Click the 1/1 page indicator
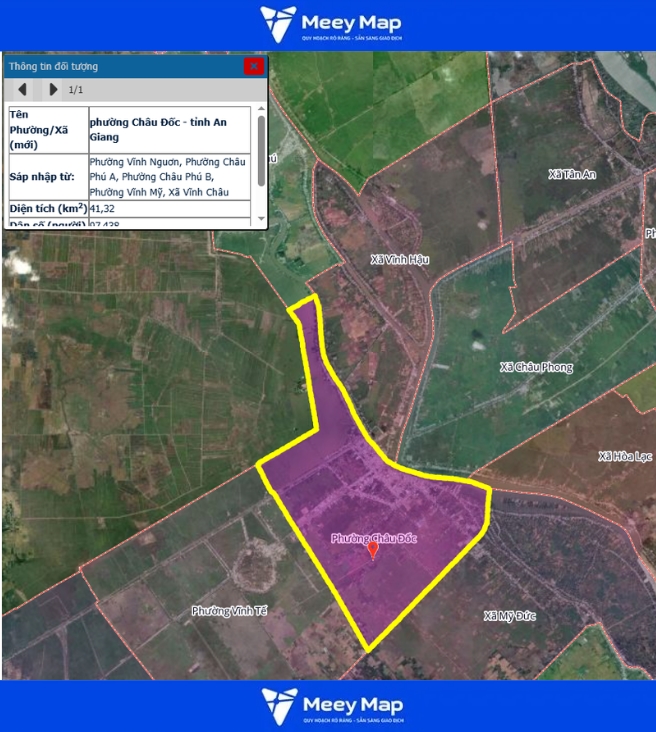 (x=76, y=90)
